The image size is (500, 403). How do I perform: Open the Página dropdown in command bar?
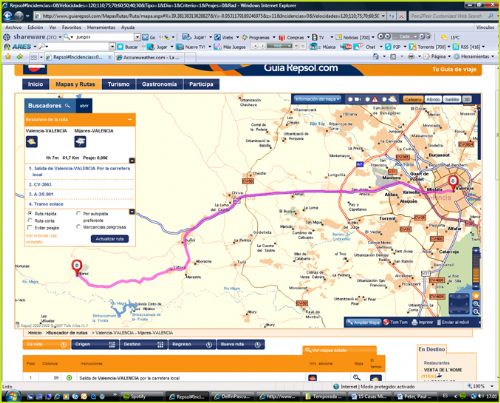[x=438, y=57]
